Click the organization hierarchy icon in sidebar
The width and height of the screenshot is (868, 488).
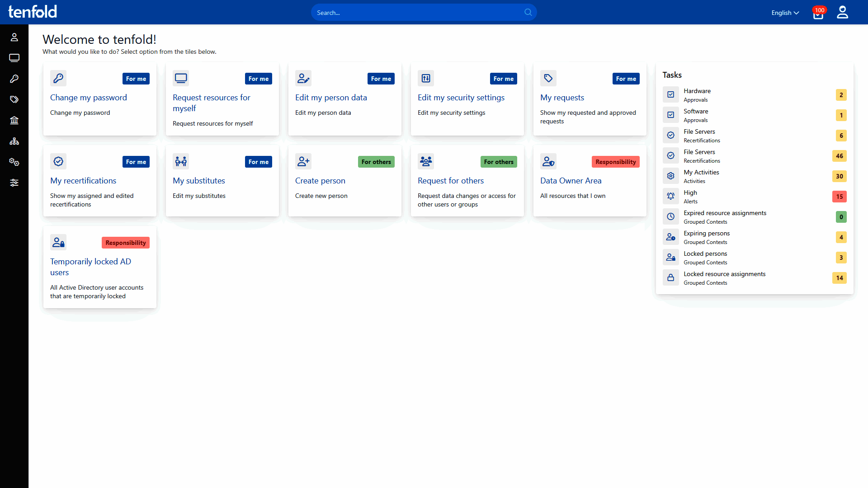click(14, 141)
